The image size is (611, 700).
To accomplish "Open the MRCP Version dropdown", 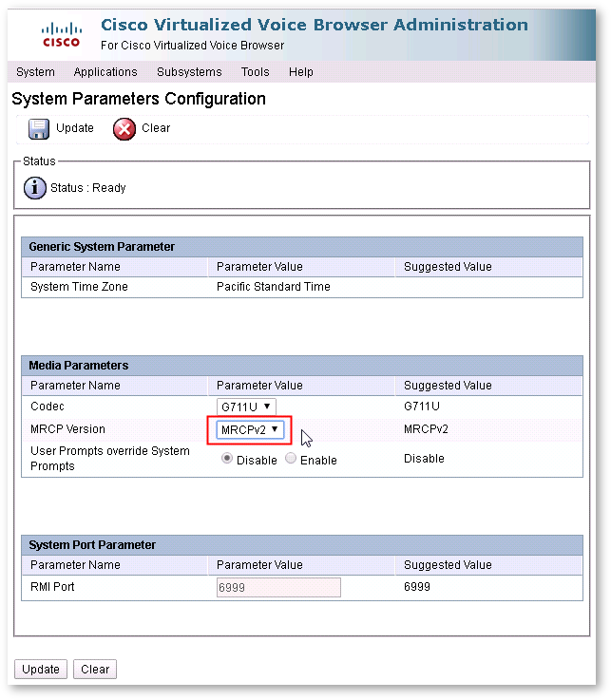I will pyautogui.click(x=250, y=429).
